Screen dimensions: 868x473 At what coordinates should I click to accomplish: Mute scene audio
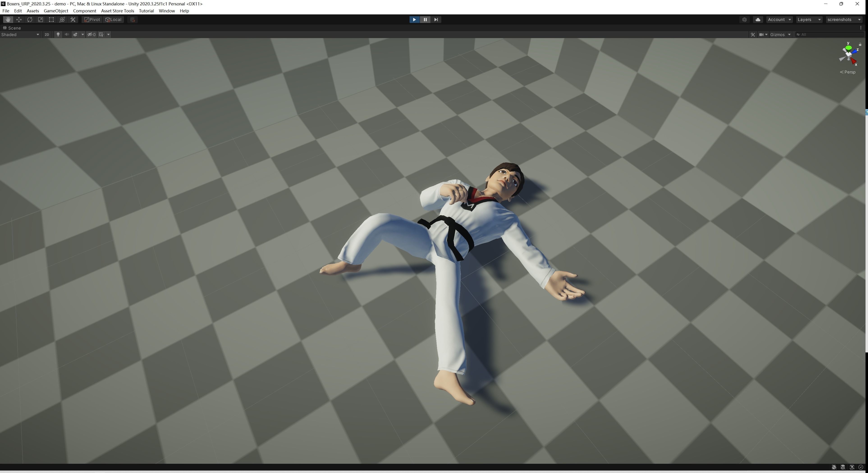click(x=67, y=34)
